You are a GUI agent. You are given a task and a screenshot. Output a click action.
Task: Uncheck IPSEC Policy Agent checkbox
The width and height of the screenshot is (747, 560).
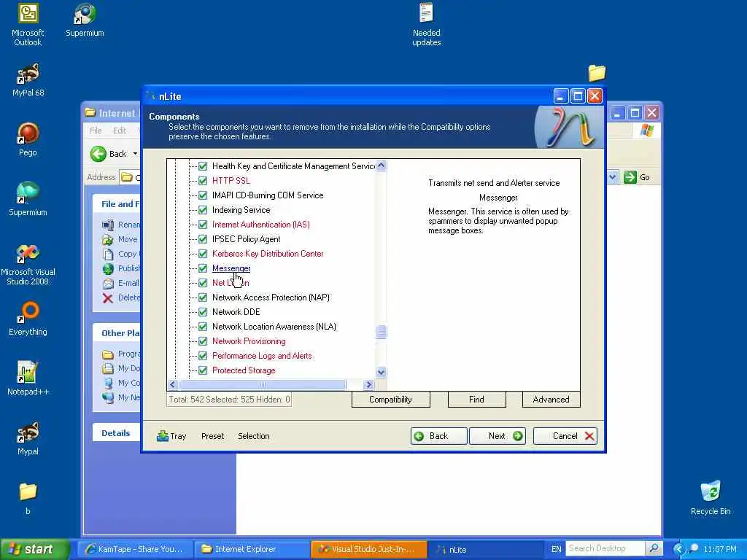point(203,239)
